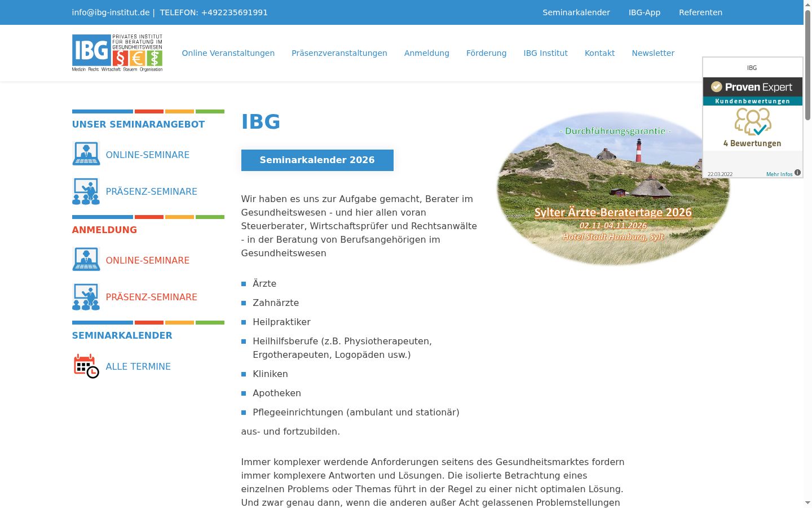Click the Heilpraktiker list item
The height and width of the screenshot is (508, 812).
[x=281, y=322]
